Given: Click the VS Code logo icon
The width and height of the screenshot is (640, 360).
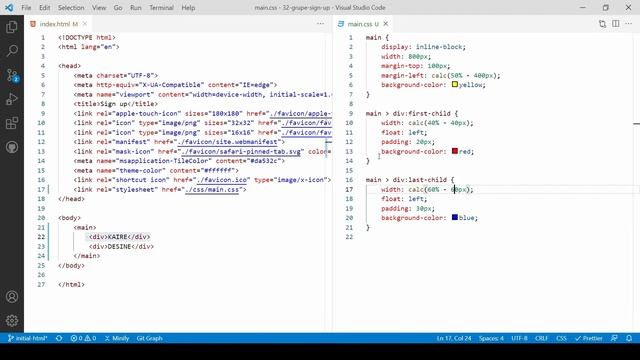Looking at the screenshot, I should 9,7.
